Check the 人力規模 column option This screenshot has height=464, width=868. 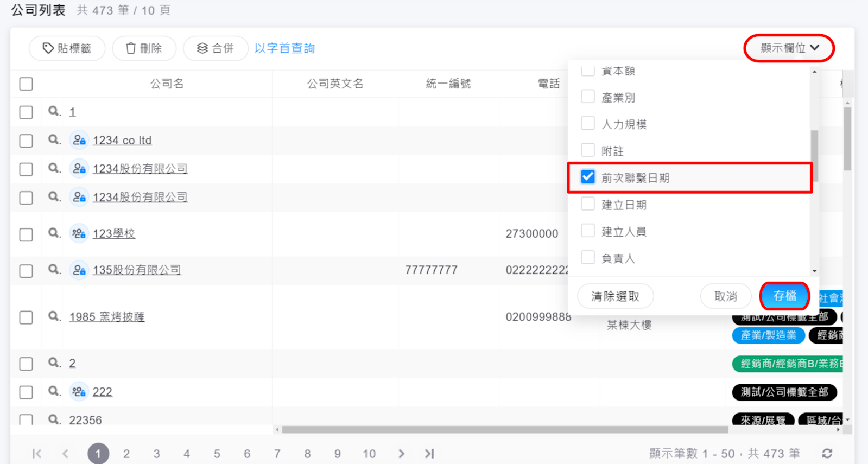tap(588, 123)
